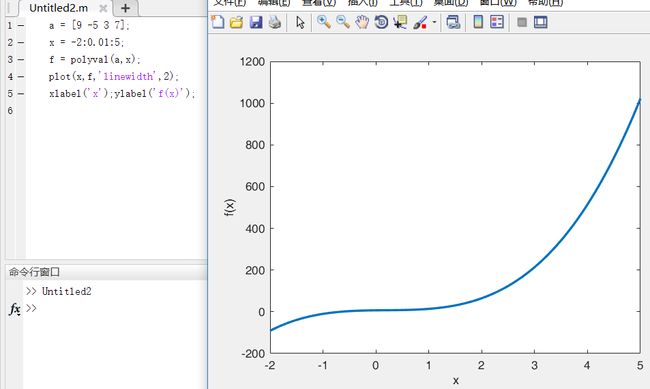
Task: Add a new editor tab with plus button
Action: click(125, 8)
